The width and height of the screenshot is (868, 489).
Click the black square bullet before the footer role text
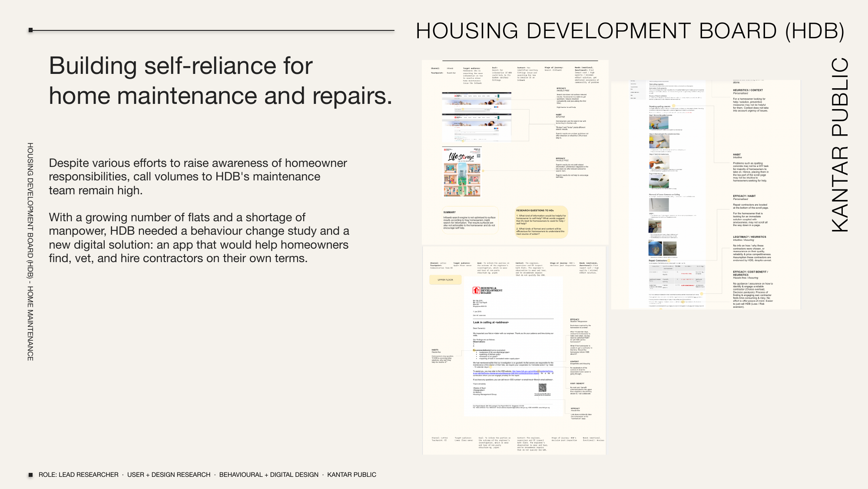point(30,475)
